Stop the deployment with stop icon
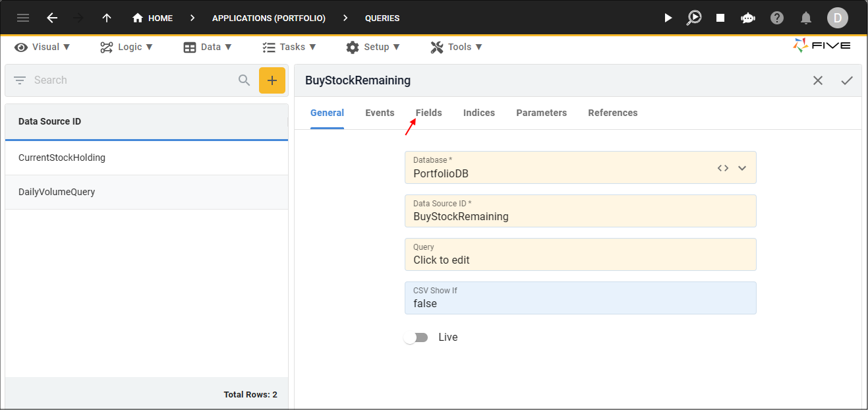The image size is (868, 410). point(720,18)
